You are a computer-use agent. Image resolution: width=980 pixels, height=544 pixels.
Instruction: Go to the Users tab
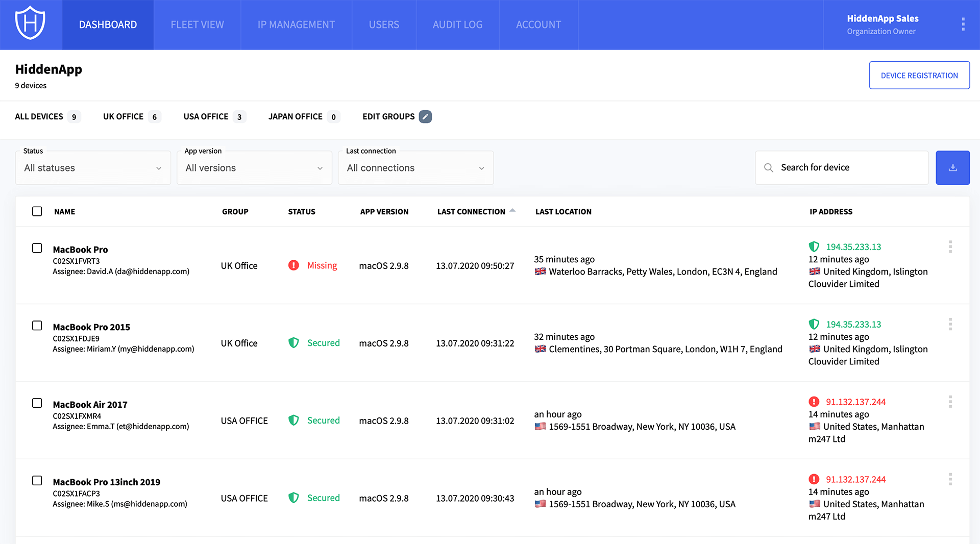pos(384,24)
